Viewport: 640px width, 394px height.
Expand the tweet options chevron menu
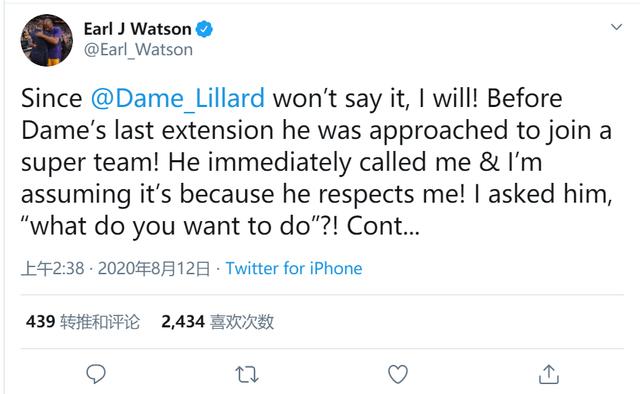[x=616, y=27]
